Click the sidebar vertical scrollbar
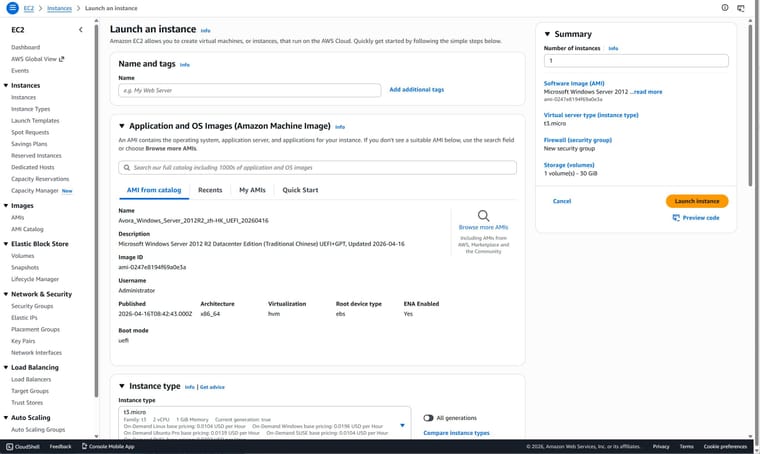This screenshot has height=454, width=760. (96, 209)
